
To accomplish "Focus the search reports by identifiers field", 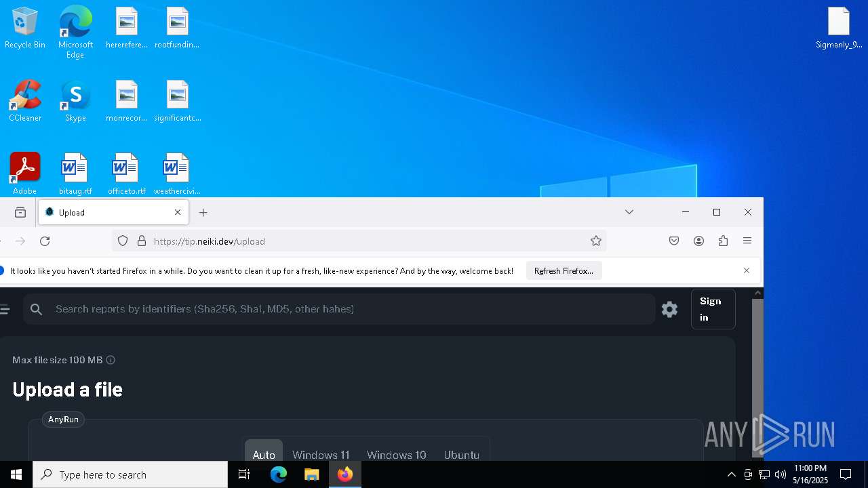I will point(340,309).
